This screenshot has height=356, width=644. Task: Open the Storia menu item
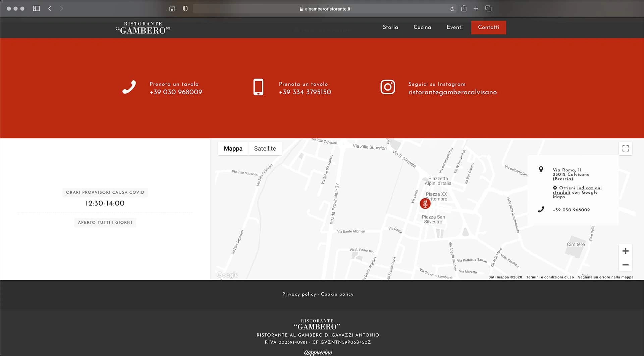point(390,27)
